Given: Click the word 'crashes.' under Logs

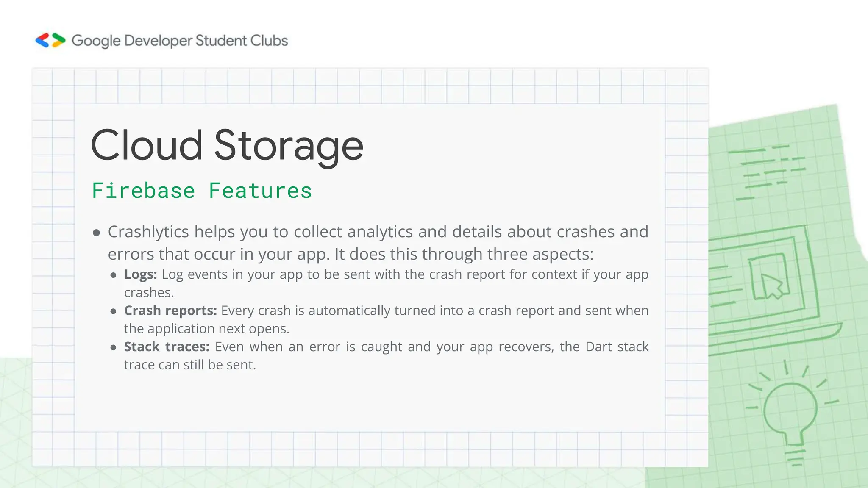Looking at the screenshot, I should (149, 292).
